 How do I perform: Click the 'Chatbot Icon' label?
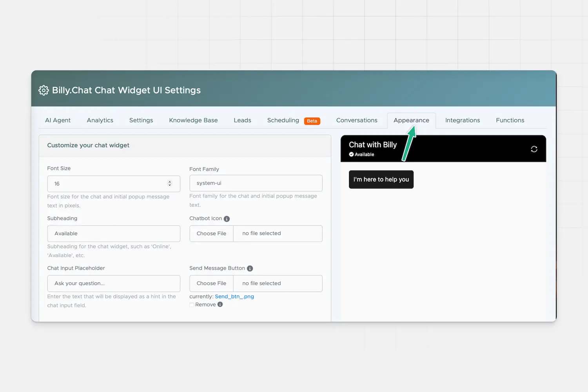(x=205, y=218)
